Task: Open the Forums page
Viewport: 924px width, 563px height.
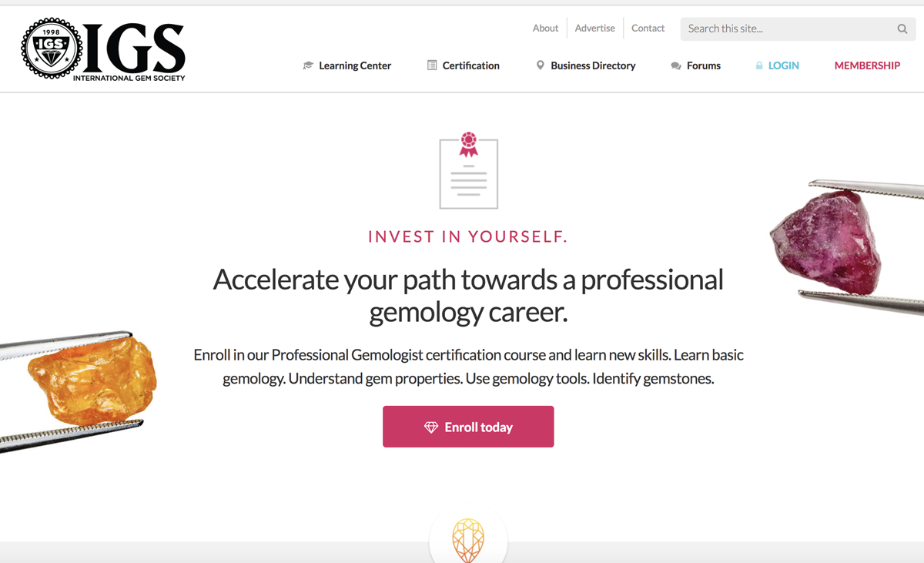Action: click(x=704, y=65)
